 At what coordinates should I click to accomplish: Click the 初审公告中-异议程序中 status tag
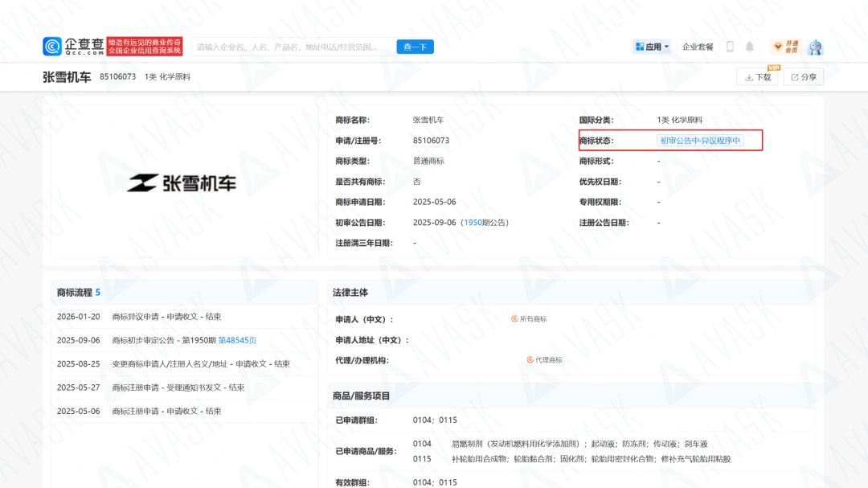click(x=700, y=141)
